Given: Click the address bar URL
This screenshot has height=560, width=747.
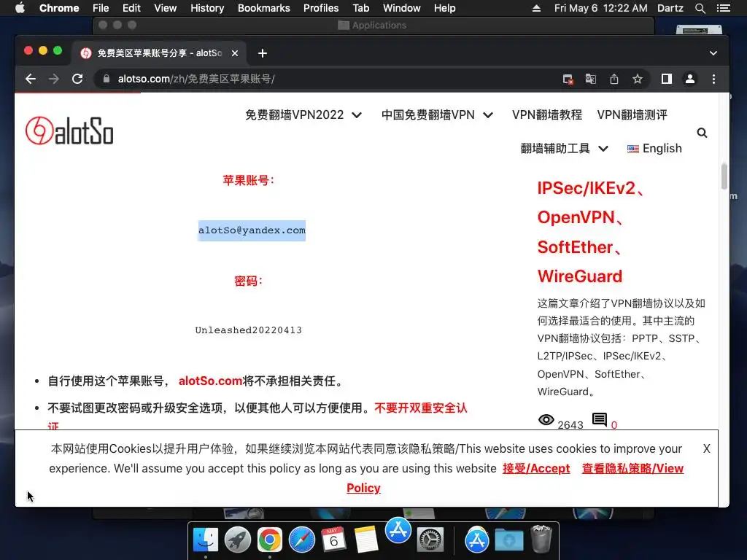Looking at the screenshot, I should click(x=196, y=79).
